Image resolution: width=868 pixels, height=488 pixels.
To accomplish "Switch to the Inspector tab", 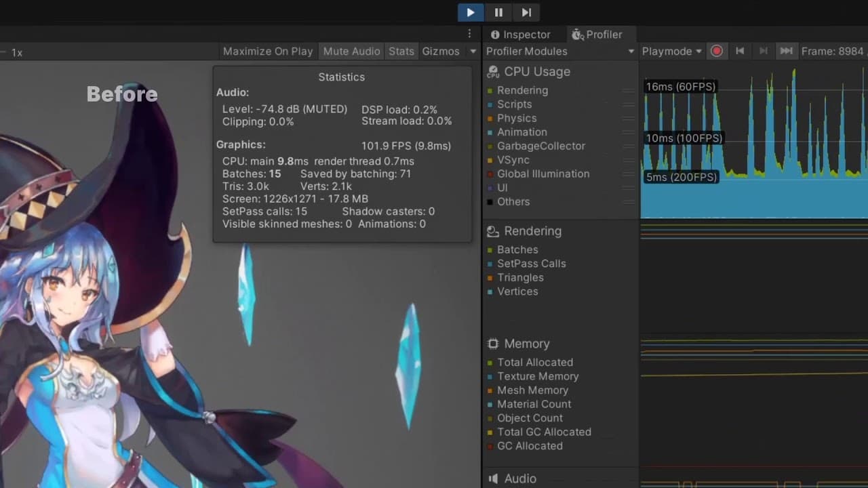I will point(520,35).
